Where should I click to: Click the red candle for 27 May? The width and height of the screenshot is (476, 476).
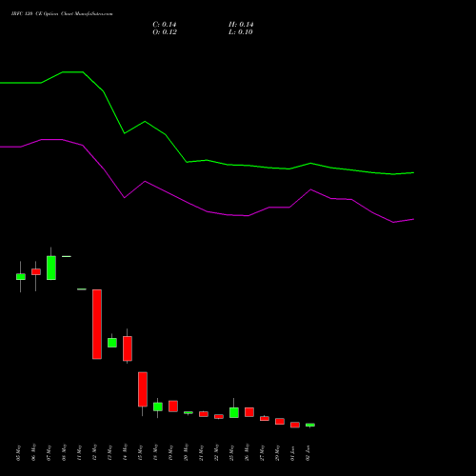265,419
